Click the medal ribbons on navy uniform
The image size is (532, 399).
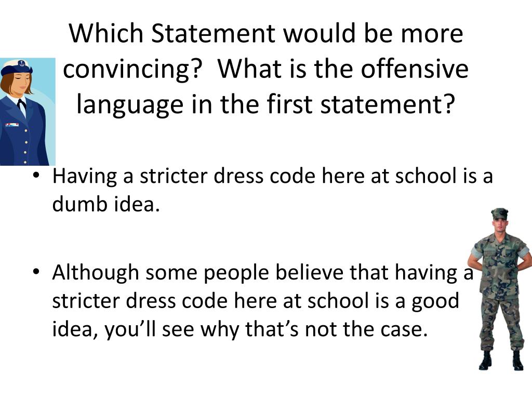pos(12,125)
